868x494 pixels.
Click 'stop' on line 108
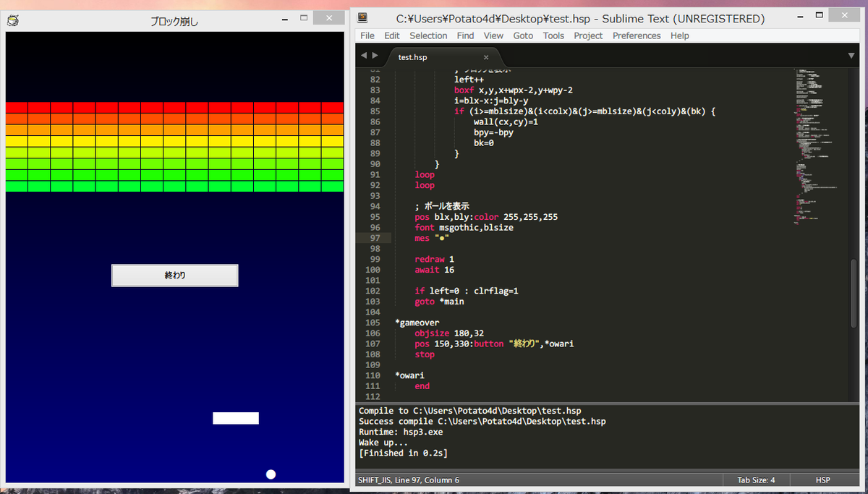[425, 354]
